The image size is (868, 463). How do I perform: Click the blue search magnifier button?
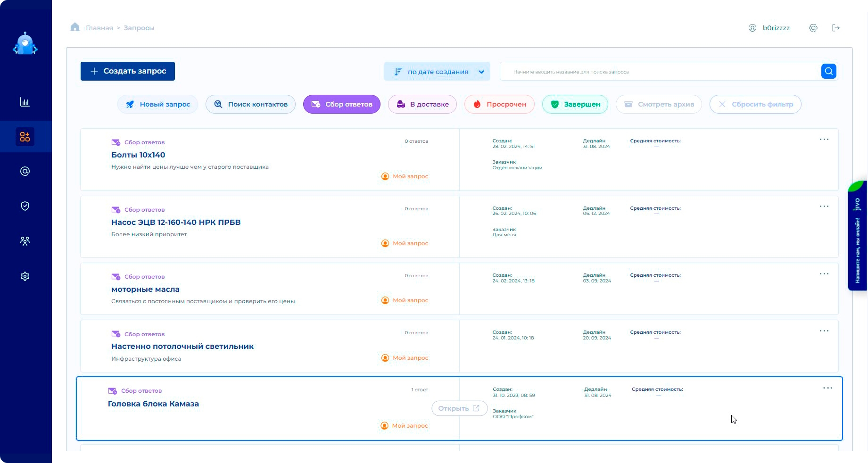pos(828,72)
